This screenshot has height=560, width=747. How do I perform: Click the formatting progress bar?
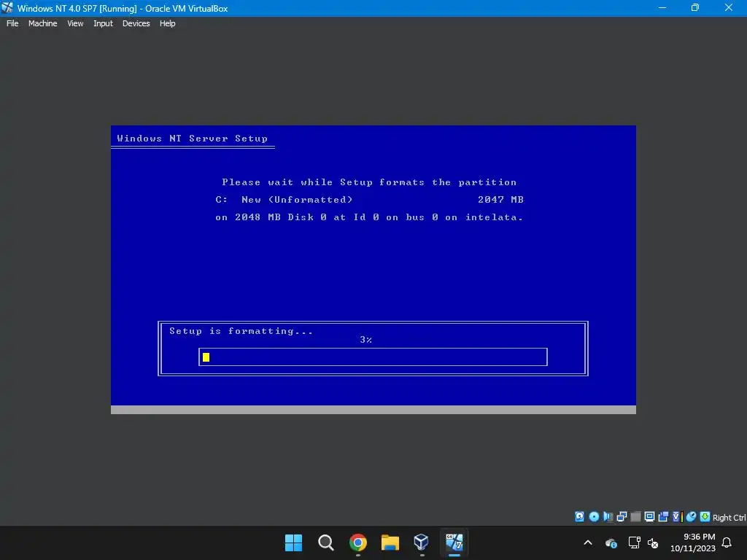[x=373, y=357]
